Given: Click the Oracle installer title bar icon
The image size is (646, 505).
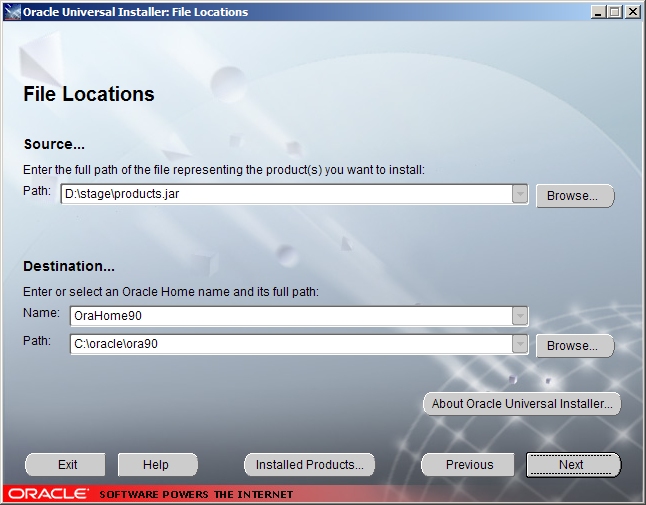Looking at the screenshot, I should (x=12, y=12).
